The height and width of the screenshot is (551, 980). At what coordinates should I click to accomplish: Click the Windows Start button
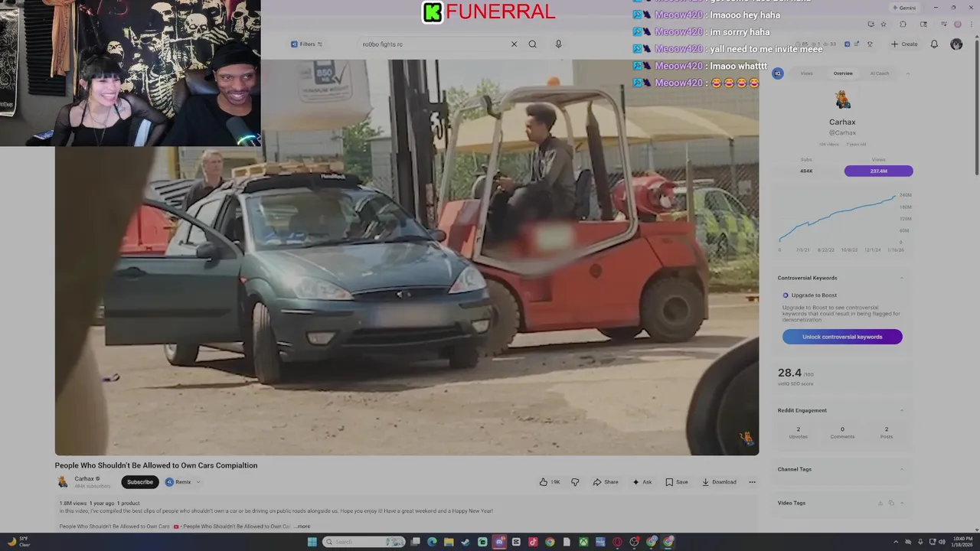click(312, 542)
